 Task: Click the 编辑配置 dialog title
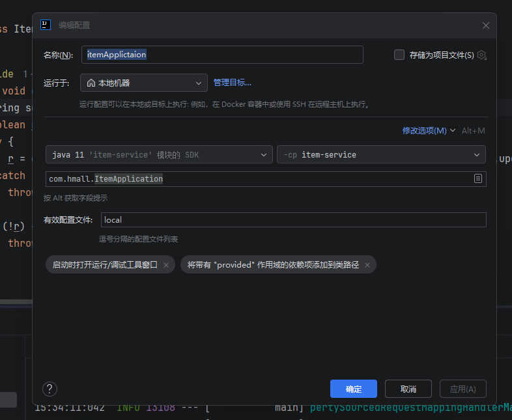point(74,25)
